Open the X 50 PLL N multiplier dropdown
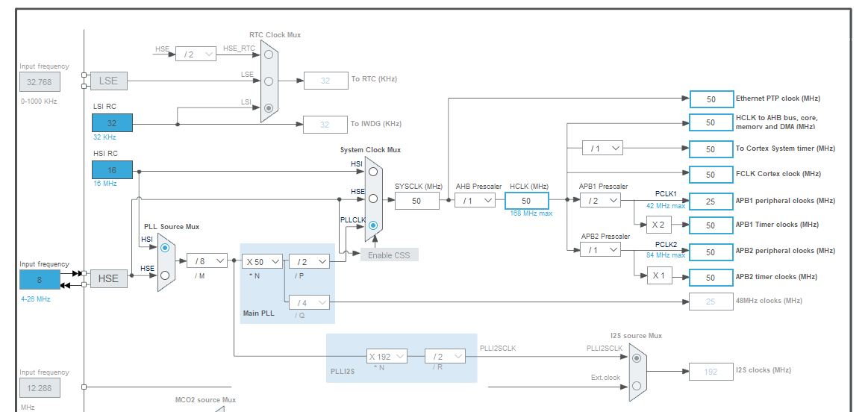 click(263, 260)
